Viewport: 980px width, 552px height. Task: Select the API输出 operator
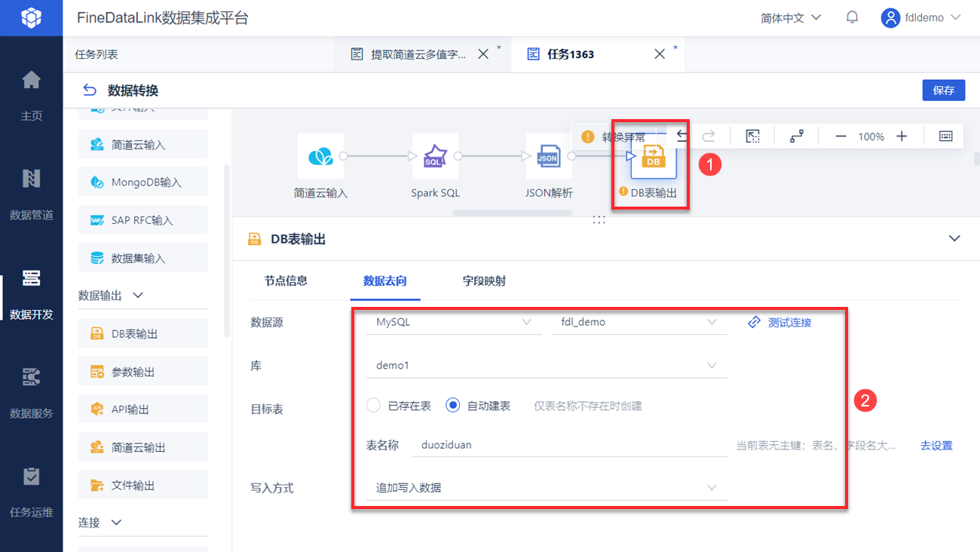pos(142,409)
